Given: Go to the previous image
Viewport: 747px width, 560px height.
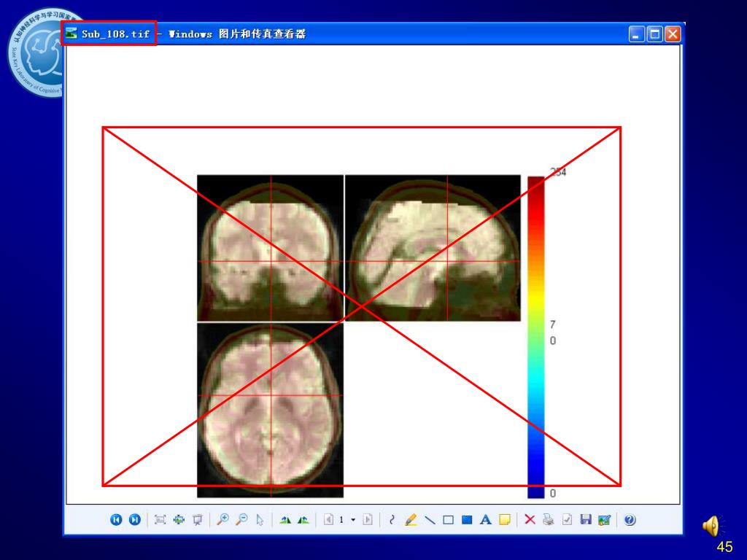Looking at the screenshot, I should click(x=116, y=519).
